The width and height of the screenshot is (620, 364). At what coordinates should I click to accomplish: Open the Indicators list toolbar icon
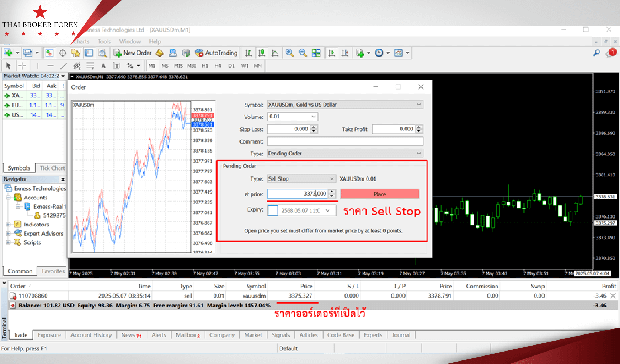(360, 53)
